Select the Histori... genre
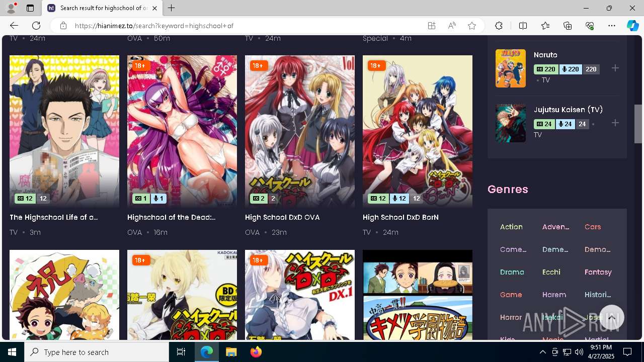 [x=598, y=295]
